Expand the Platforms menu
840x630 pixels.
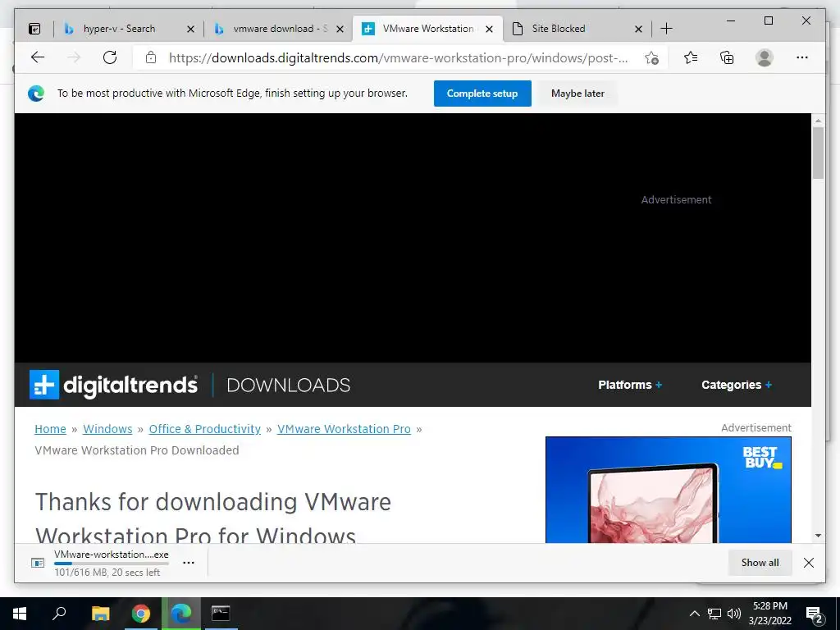(630, 385)
